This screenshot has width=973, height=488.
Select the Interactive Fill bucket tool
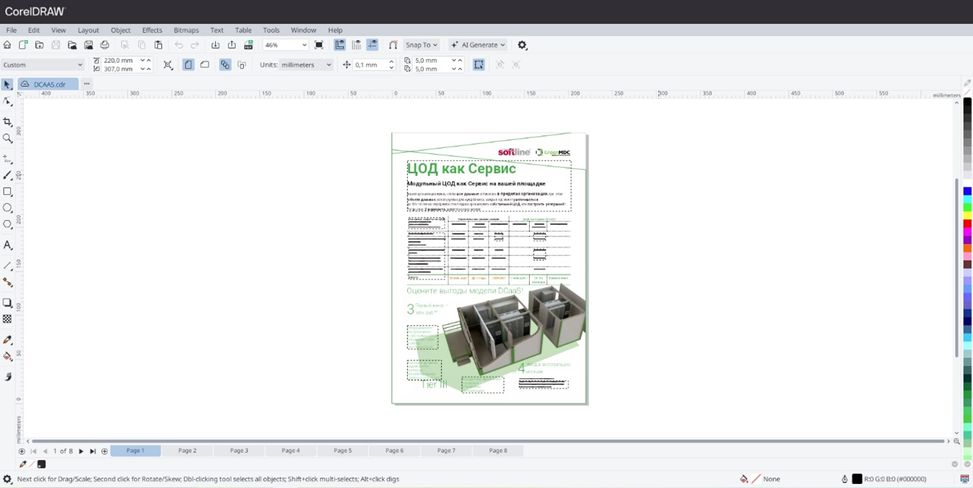point(7,356)
